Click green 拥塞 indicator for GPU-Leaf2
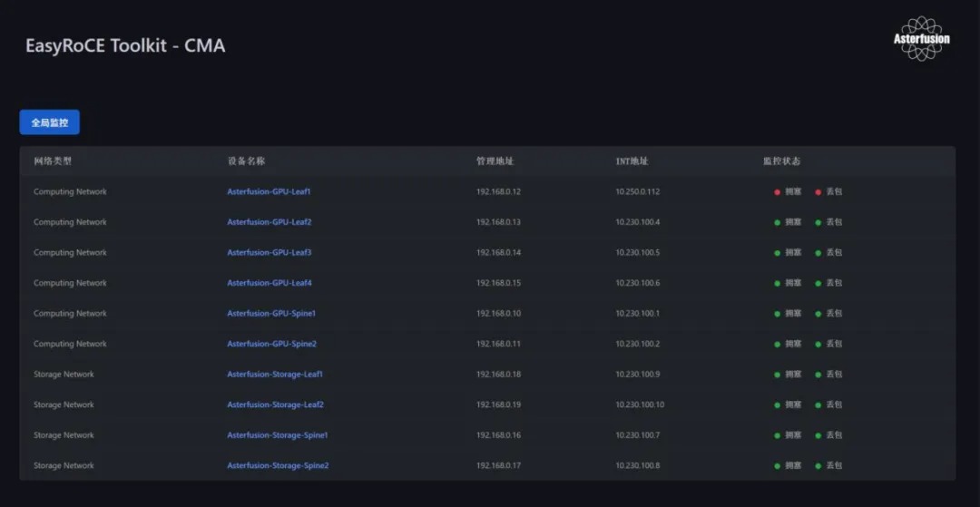 (x=778, y=222)
